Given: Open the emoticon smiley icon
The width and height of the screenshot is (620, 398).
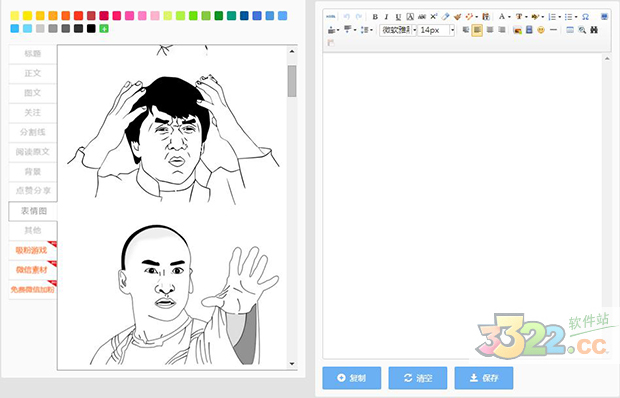Looking at the screenshot, I should (541, 30).
